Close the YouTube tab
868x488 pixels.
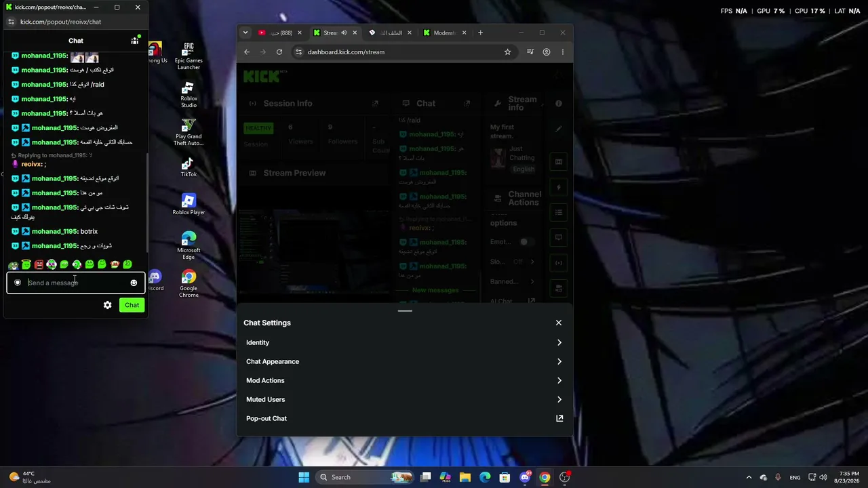[x=299, y=33]
